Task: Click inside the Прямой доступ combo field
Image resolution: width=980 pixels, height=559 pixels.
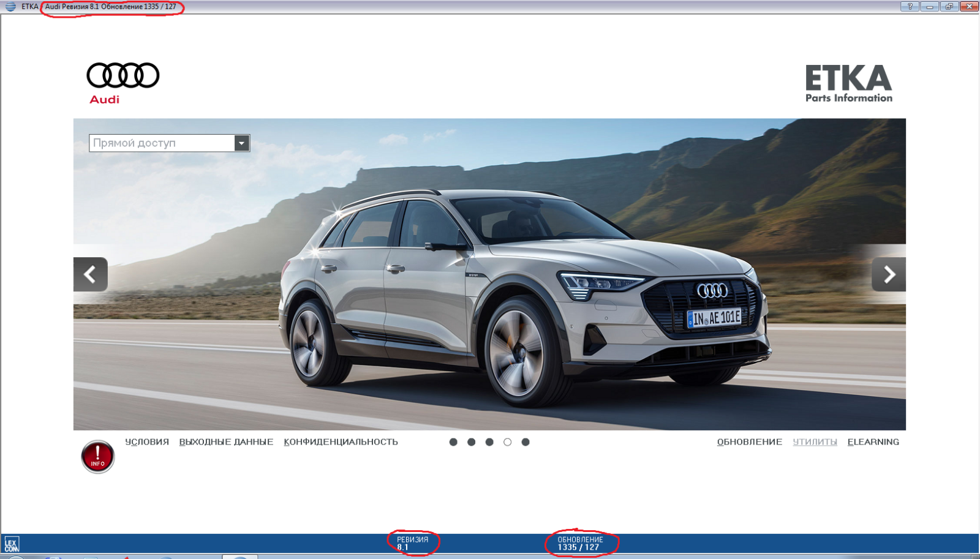Action: coord(162,143)
